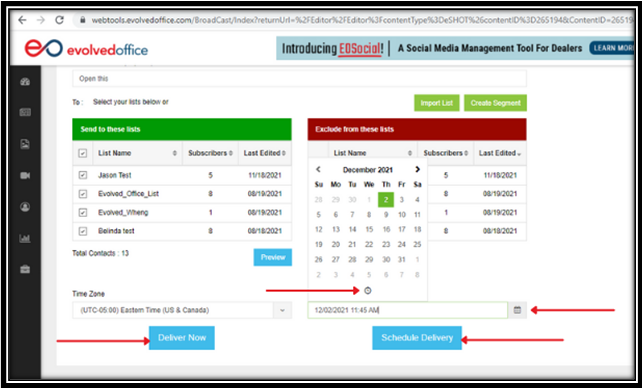Click the scheduled date time input field
The width and height of the screenshot is (642, 388).
[x=408, y=310]
